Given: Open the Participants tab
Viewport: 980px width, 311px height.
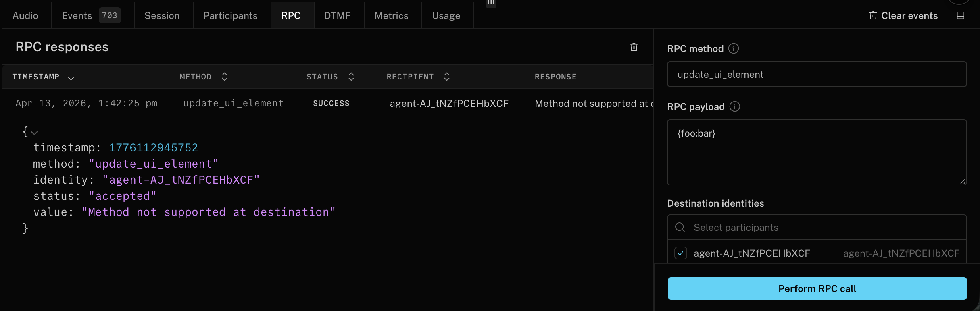Looking at the screenshot, I should pos(230,16).
